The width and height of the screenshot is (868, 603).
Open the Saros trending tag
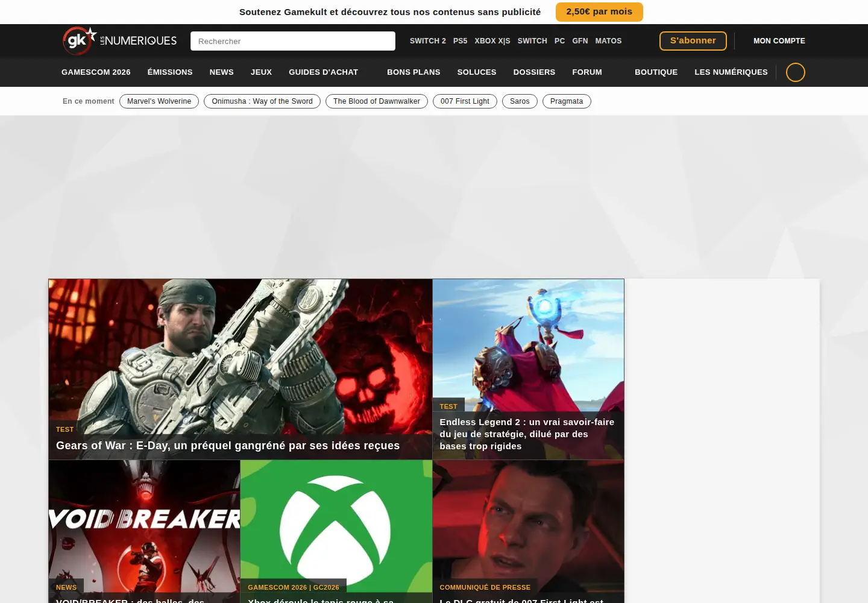coord(520,101)
